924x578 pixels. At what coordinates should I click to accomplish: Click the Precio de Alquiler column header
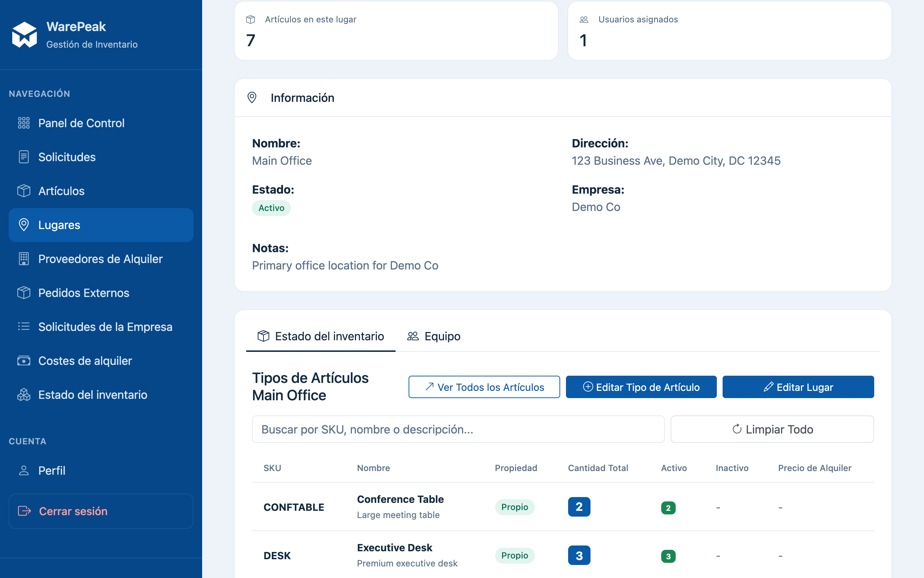pos(814,468)
